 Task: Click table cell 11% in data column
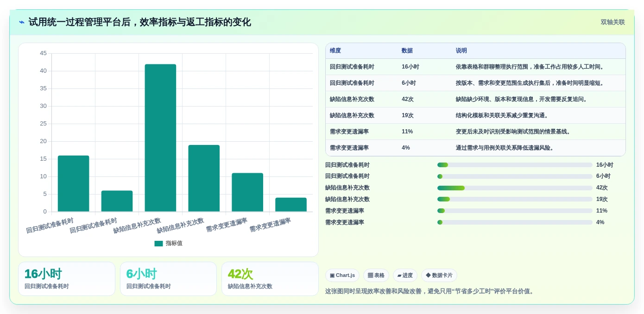407,132
